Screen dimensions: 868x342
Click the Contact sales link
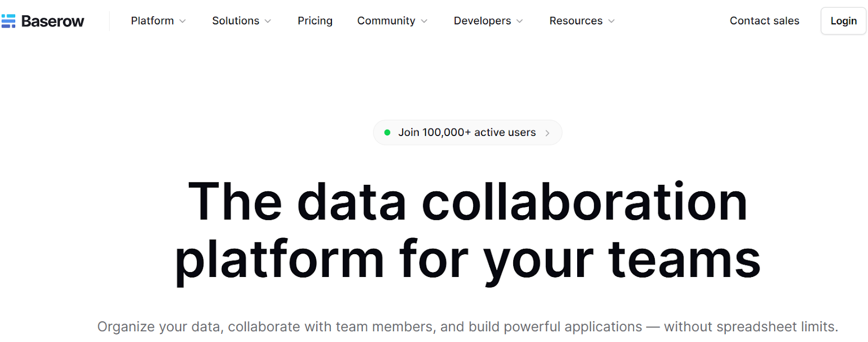(x=764, y=21)
